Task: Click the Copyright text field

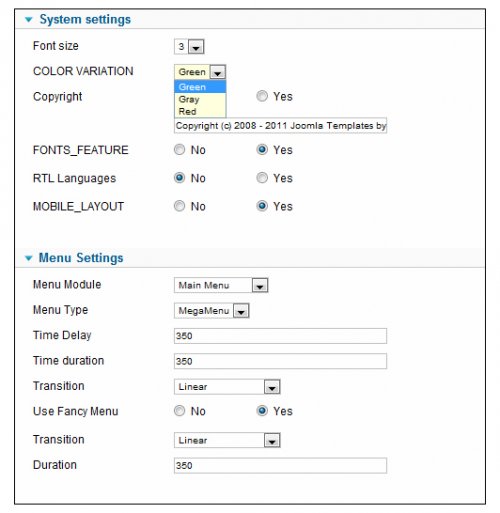Action: pos(280,126)
